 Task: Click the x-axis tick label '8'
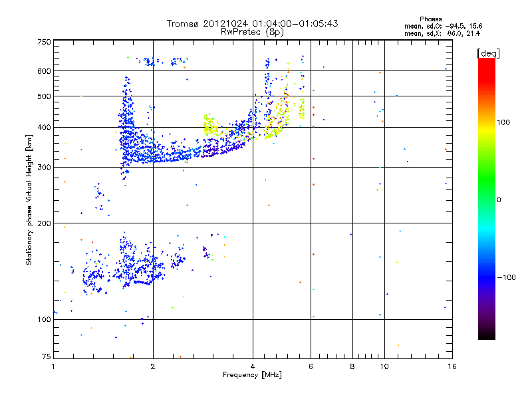point(352,366)
